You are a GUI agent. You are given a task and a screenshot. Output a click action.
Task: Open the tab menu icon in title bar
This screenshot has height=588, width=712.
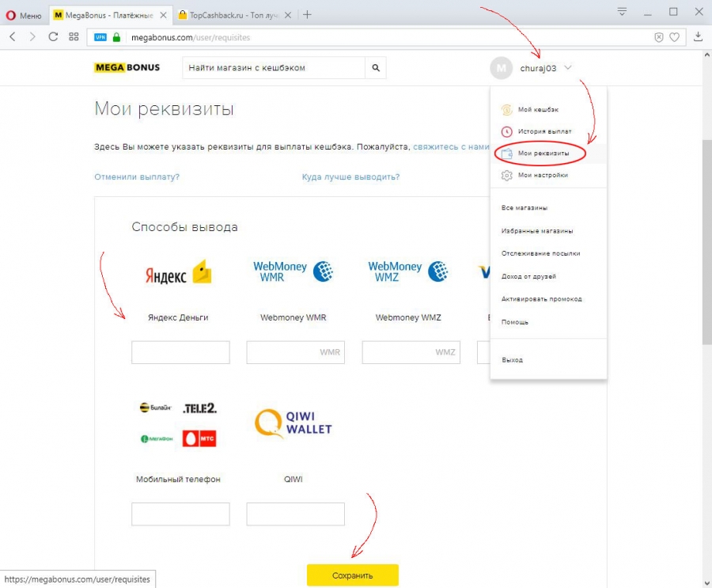pos(622,11)
